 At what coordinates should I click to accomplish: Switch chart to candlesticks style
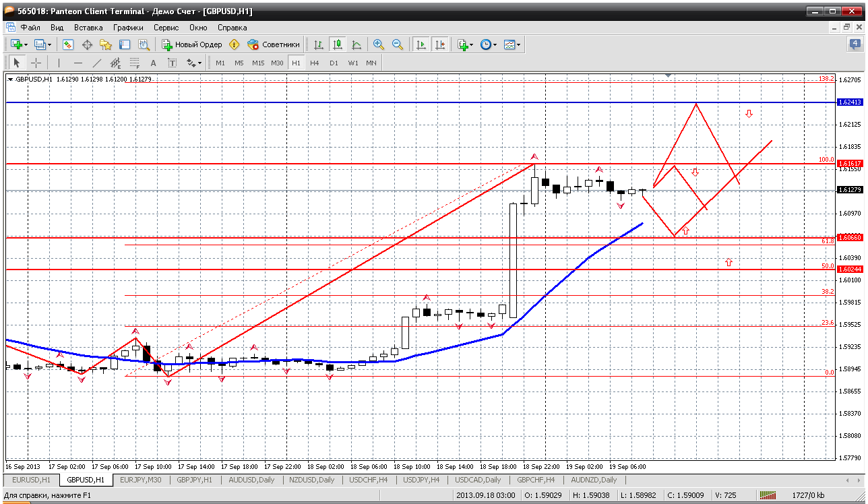pyautogui.click(x=338, y=44)
